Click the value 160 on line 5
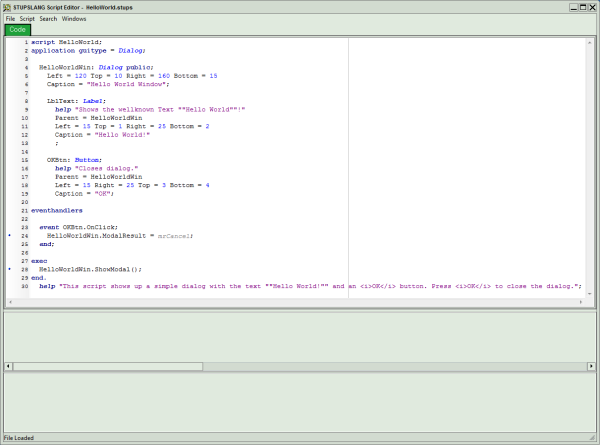600x445 pixels. pyautogui.click(x=164, y=76)
